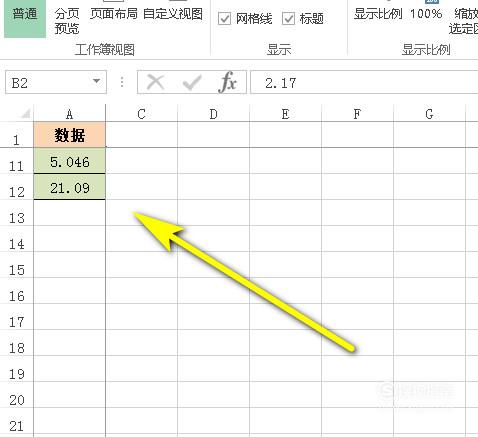The image size is (478, 437).
Task: Select row 1 header
Action: (16, 135)
